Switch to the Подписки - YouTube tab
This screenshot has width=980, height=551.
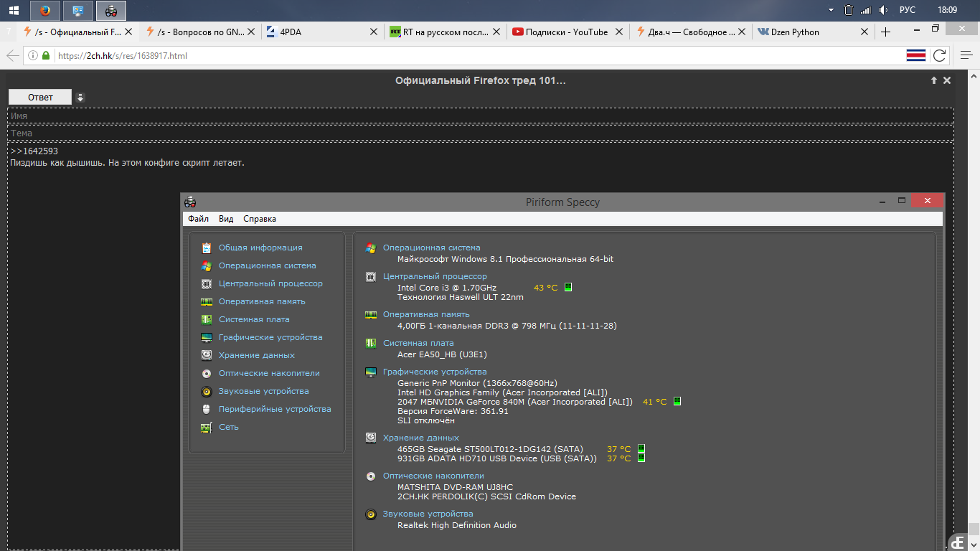pos(565,32)
